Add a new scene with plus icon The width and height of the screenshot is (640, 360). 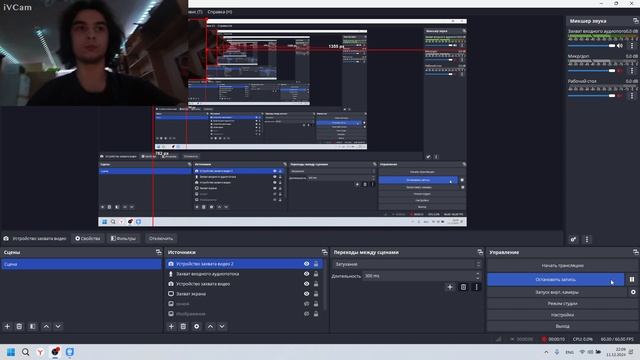[x=7, y=327]
